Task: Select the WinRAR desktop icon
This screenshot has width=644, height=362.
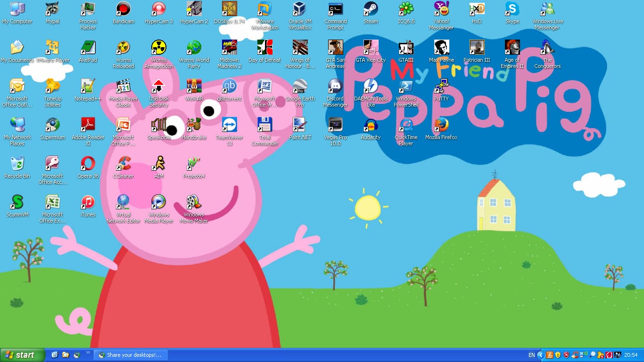Action: tap(194, 86)
